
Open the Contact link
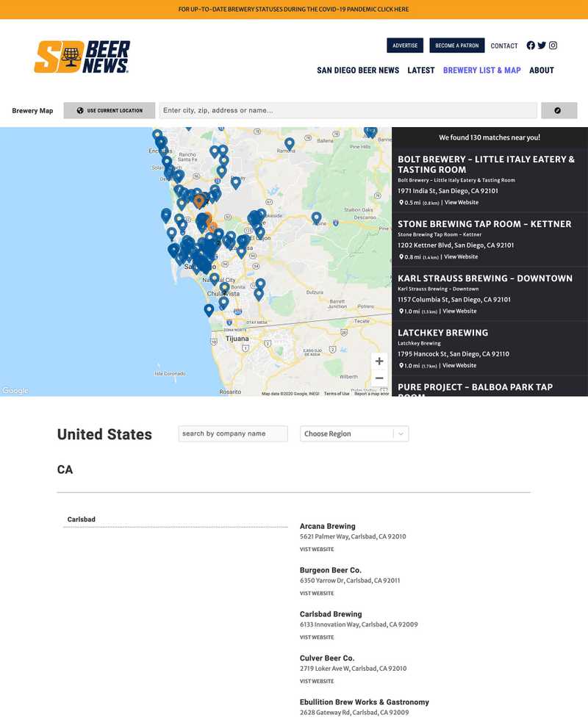tap(504, 46)
